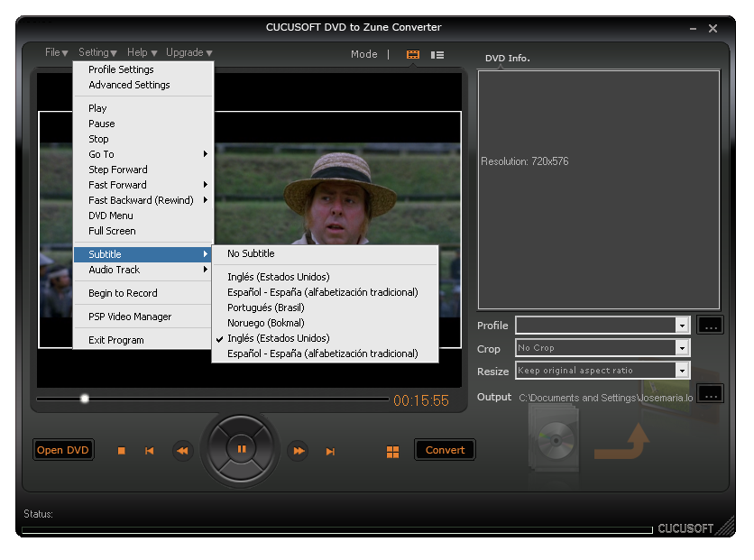This screenshot has width=754, height=560.
Task: Skip to previous chapter icon
Action: point(150,450)
